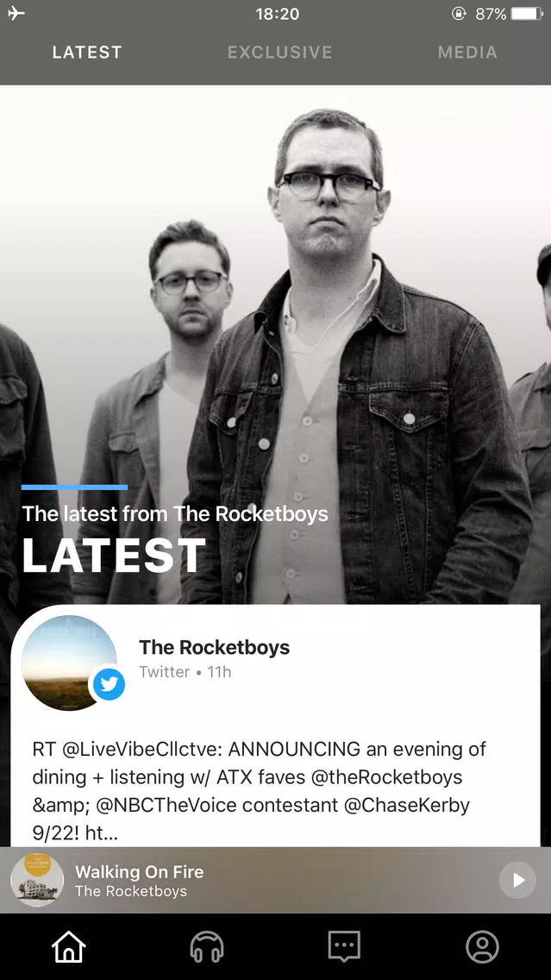Select the LATEST tab
The width and height of the screenshot is (551, 980).
(87, 53)
